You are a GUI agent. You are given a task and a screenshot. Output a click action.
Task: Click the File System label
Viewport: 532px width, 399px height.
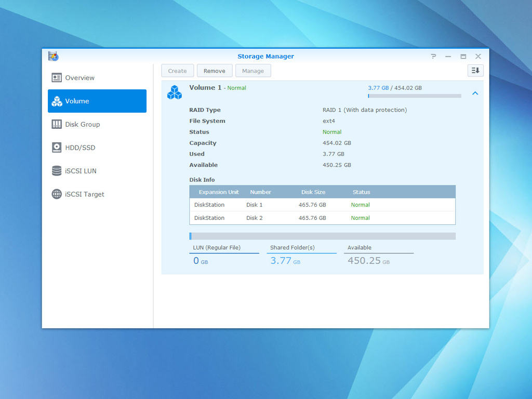[207, 121]
